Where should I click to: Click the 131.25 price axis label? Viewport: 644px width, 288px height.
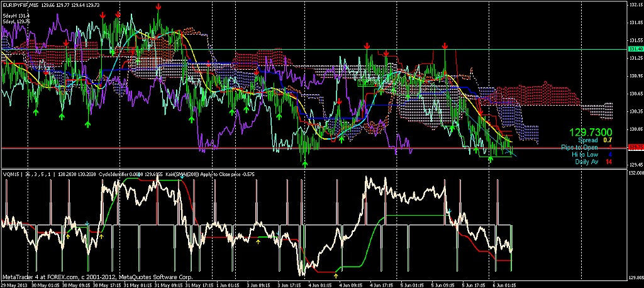pyautogui.click(x=636, y=58)
